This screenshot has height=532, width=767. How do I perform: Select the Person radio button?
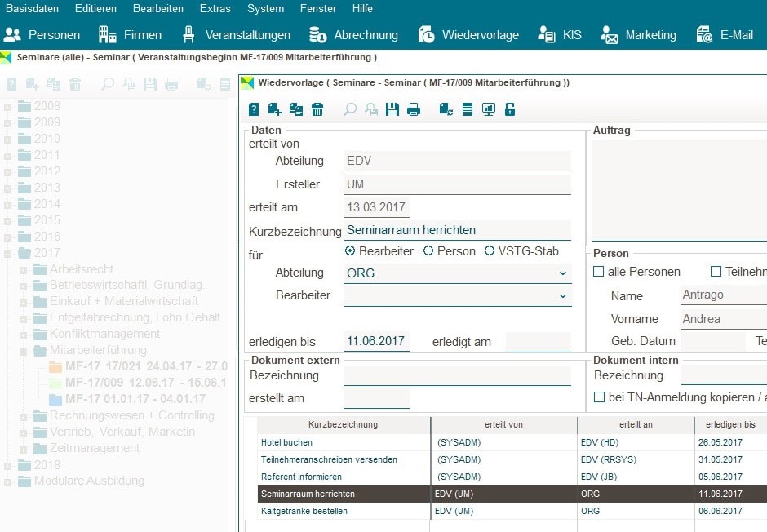pyautogui.click(x=428, y=250)
